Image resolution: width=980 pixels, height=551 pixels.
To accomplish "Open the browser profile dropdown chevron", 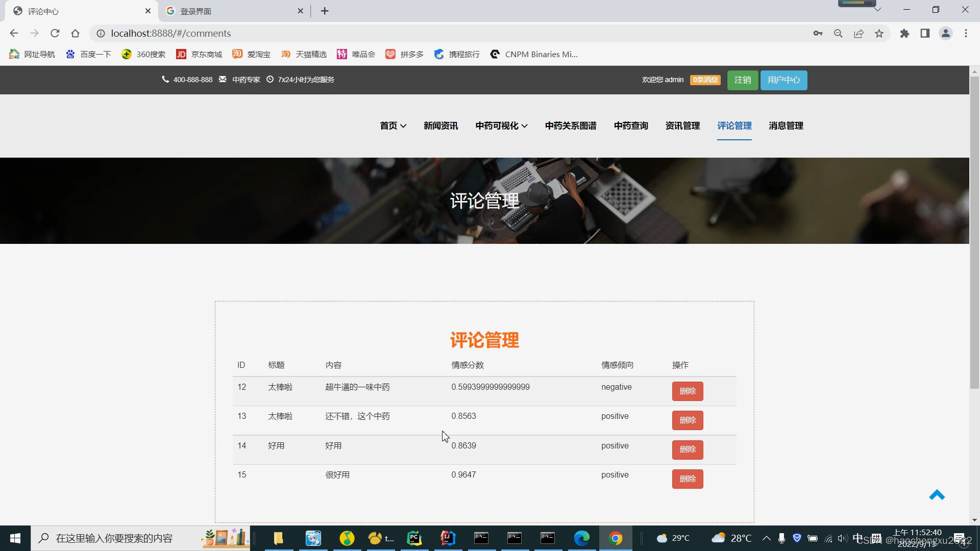I will click(877, 9).
